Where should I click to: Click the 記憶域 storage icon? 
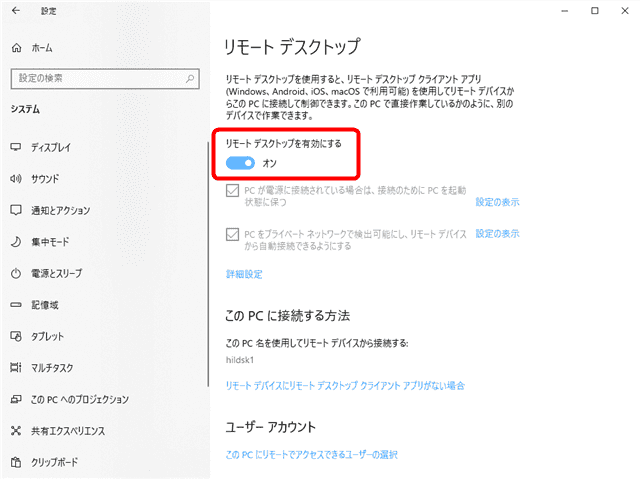(x=16, y=305)
